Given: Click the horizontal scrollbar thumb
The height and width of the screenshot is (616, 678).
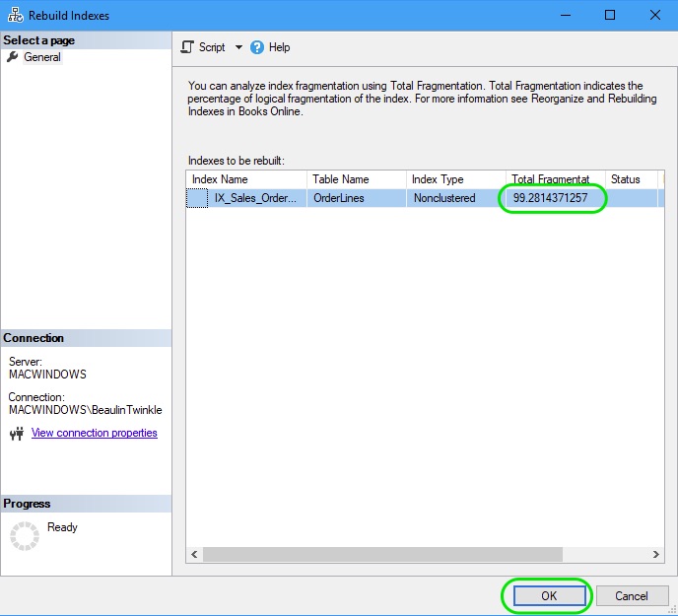Looking at the screenshot, I should coord(382,554).
